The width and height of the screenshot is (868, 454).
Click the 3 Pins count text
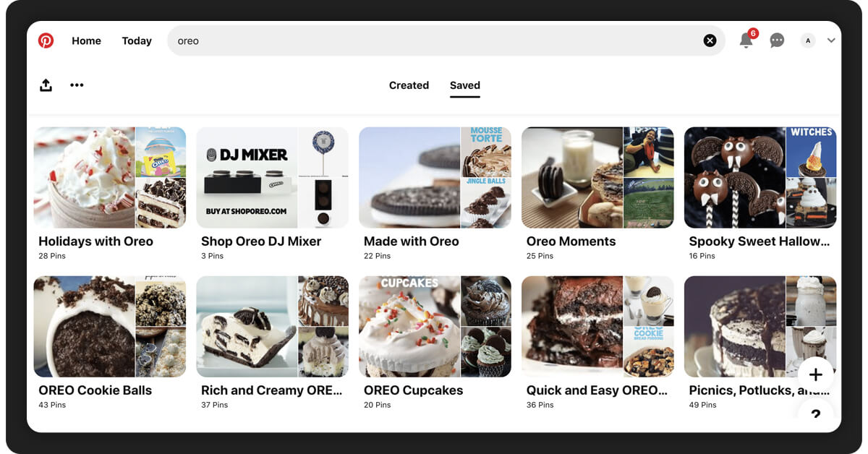coord(212,256)
